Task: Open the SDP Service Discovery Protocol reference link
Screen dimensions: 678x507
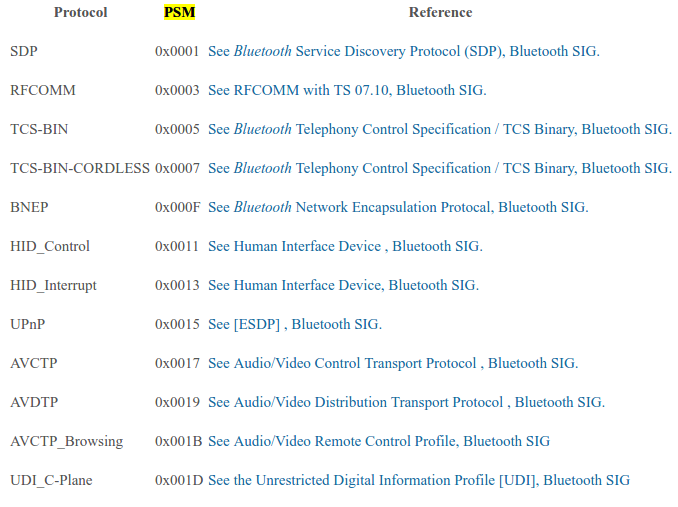Action: point(404,51)
